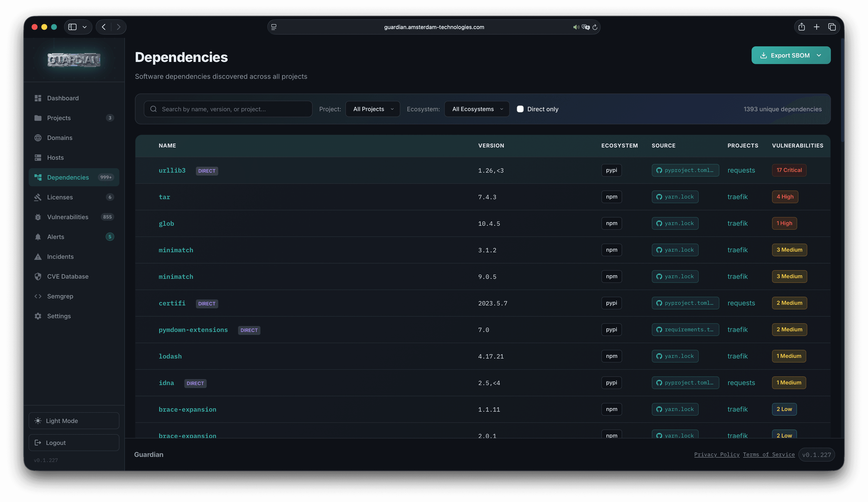
Task: Switch to Light Mode
Action: pos(74,421)
